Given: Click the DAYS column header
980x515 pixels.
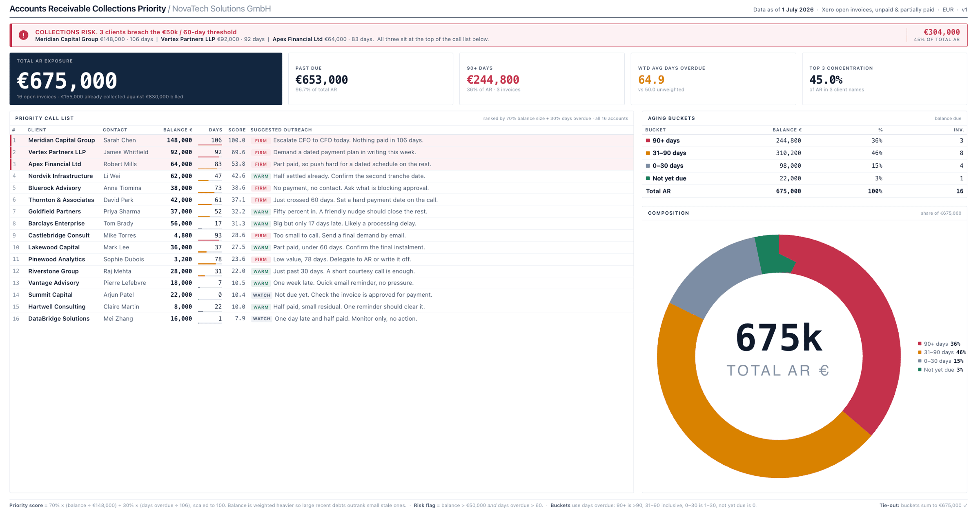Looking at the screenshot, I should [x=216, y=130].
